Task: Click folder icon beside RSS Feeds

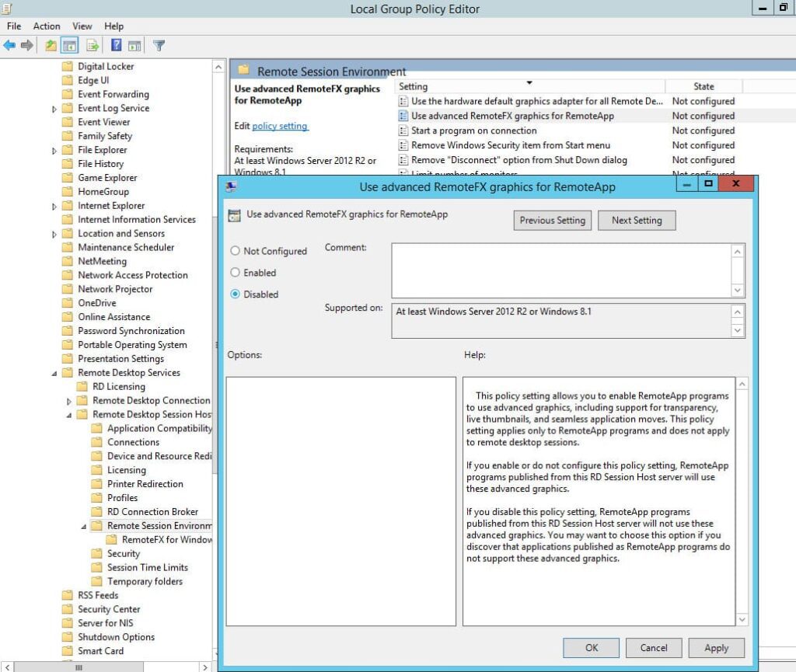Action: (67, 595)
